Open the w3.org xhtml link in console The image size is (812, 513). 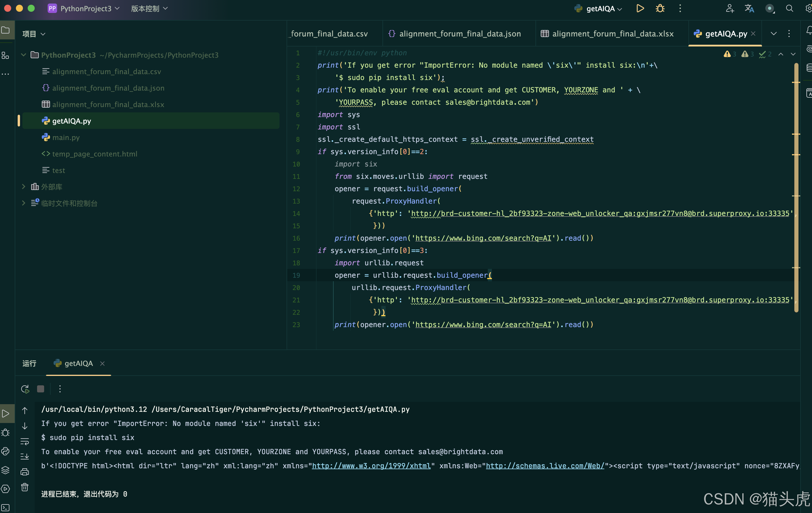click(371, 465)
